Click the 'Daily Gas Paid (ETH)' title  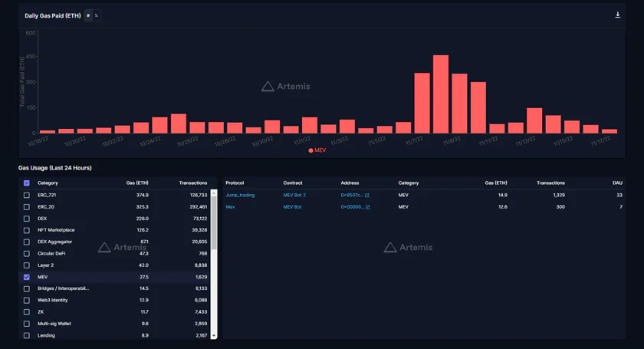pos(53,15)
